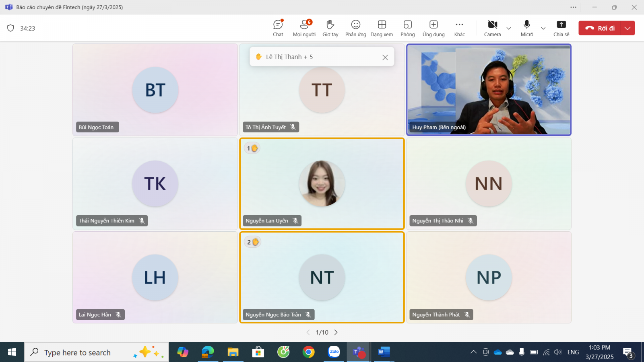This screenshot has width=644, height=362.
Task: Open Phản ứng reactions menu
Action: 355,28
